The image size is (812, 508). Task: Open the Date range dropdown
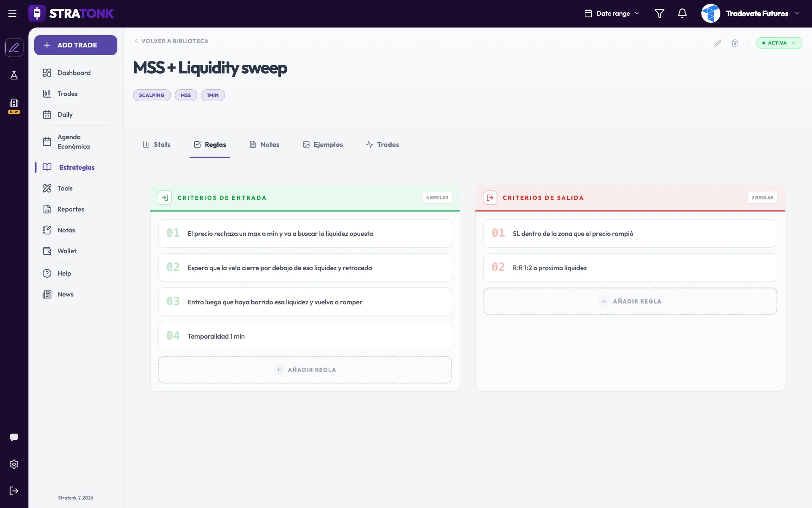[x=612, y=14]
